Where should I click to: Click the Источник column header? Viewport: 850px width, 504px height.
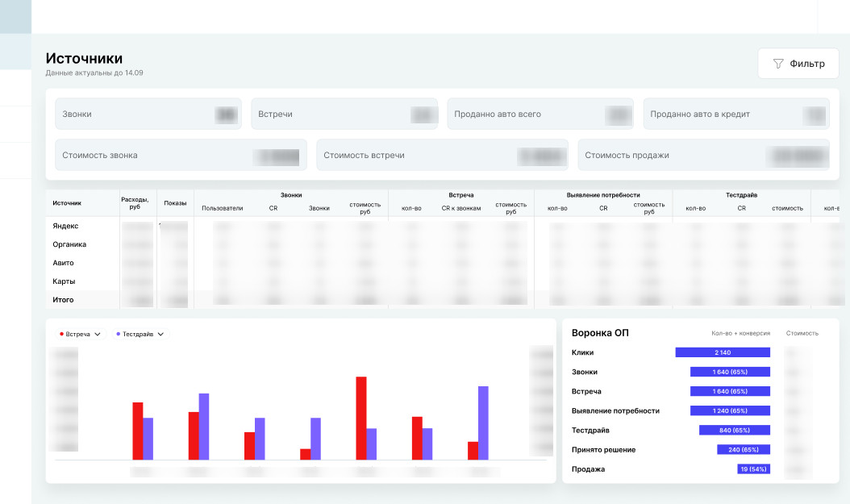click(67, 203)
